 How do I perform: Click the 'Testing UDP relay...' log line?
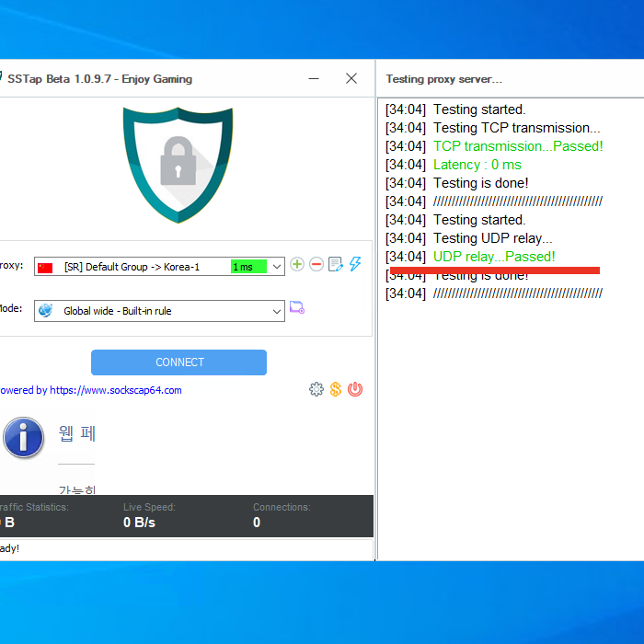493,238
